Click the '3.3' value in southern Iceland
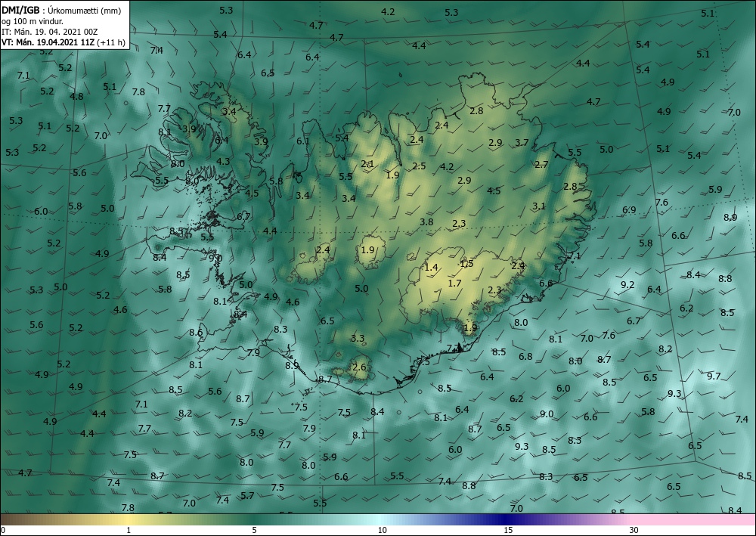 pos(358,339)
